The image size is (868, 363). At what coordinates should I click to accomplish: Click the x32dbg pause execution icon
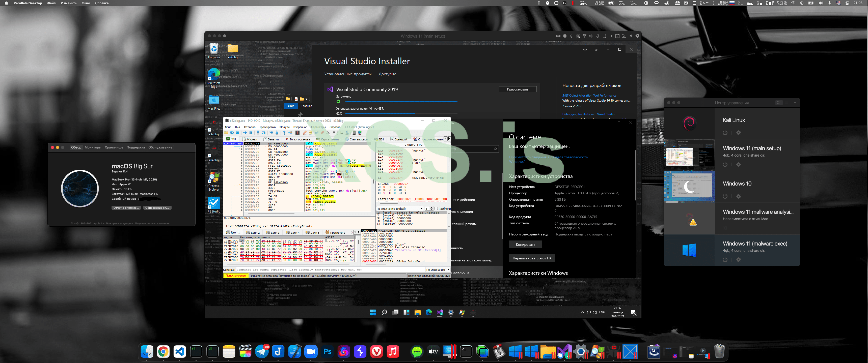pyautogui.click(x=251, y=133)
